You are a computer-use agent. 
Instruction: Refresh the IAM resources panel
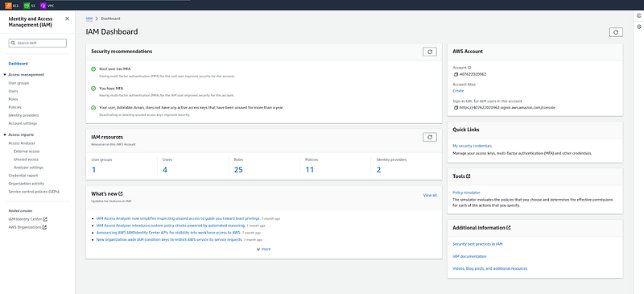click(x=430, y=137)
